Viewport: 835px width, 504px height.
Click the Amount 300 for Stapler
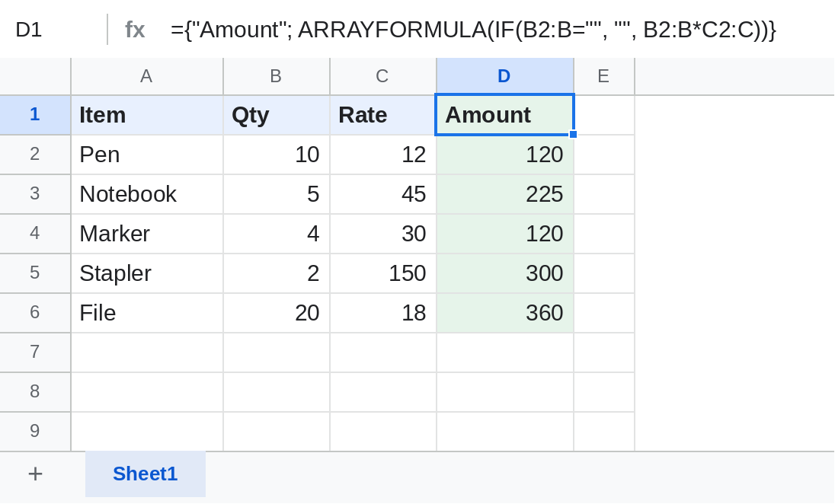(505, 273)
